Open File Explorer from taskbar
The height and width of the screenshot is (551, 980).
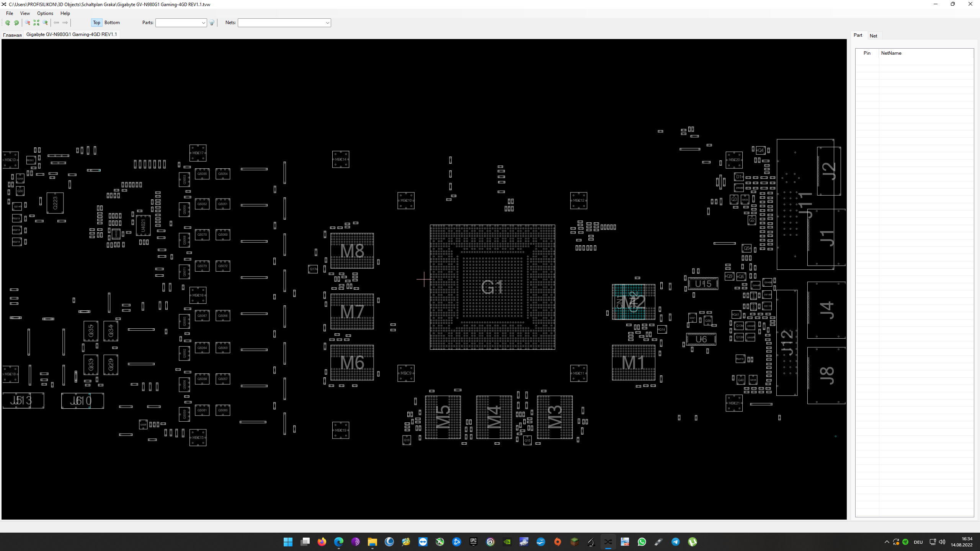[372, 542]
